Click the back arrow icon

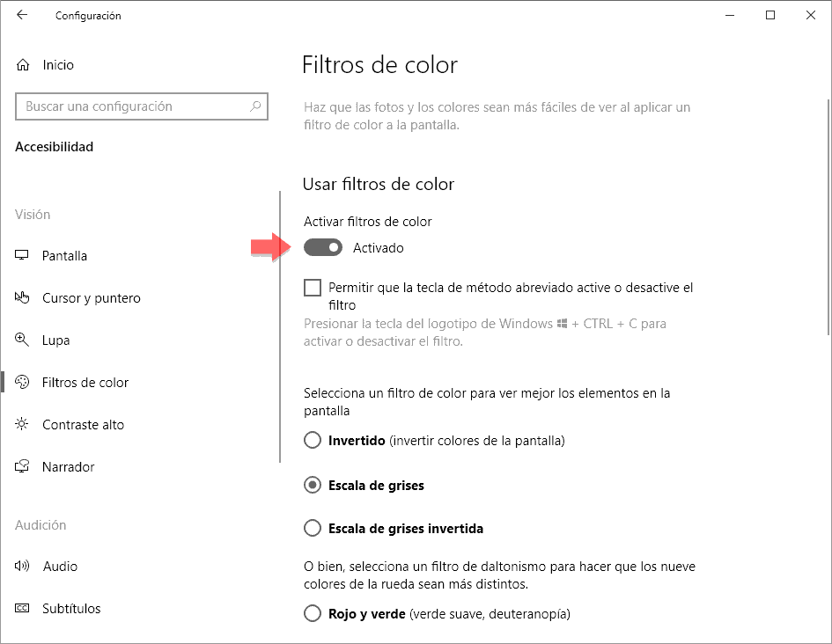click(x=22, y=15)
